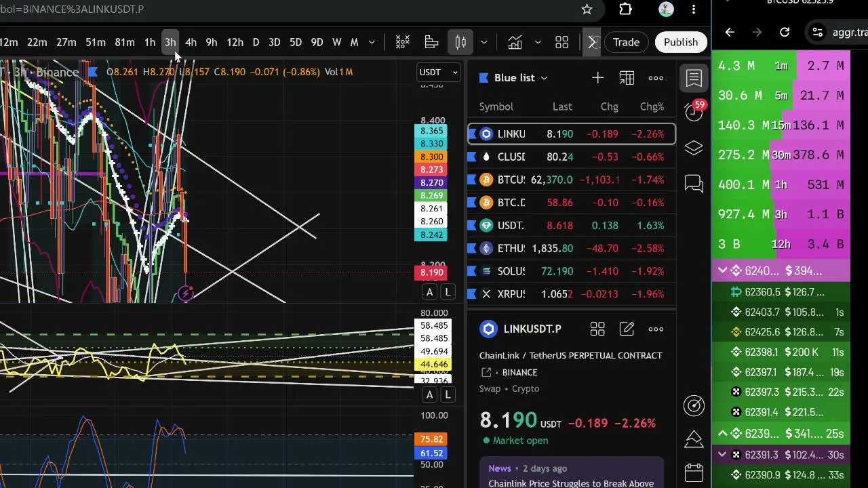Screen dimensions: 868x488
Task: Expand the 6239... row chevron in aggr.trade
Action: 723,434
